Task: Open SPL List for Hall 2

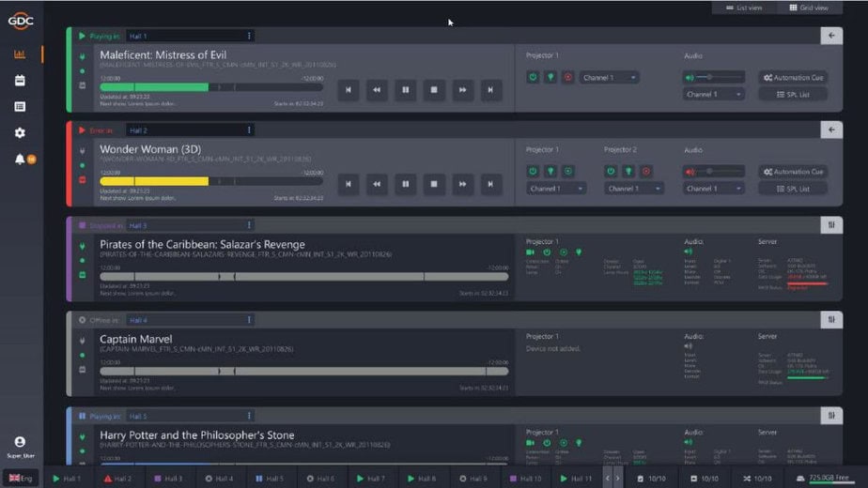Action: click(x=793, y=189)
